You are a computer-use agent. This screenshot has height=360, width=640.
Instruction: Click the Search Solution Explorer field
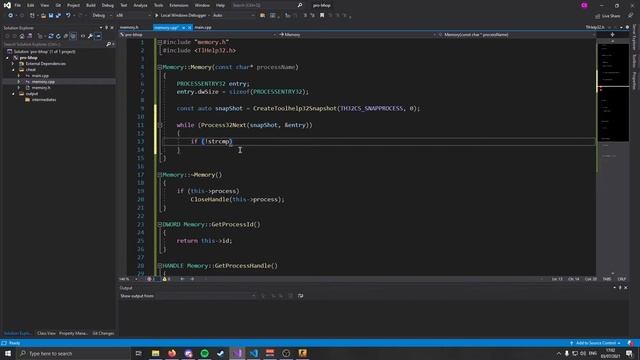click(54, 44)
